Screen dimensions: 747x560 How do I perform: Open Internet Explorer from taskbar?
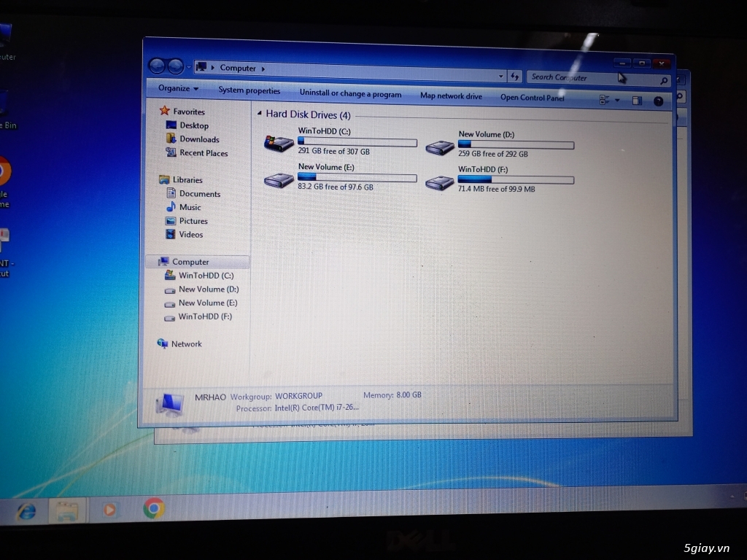26,510
